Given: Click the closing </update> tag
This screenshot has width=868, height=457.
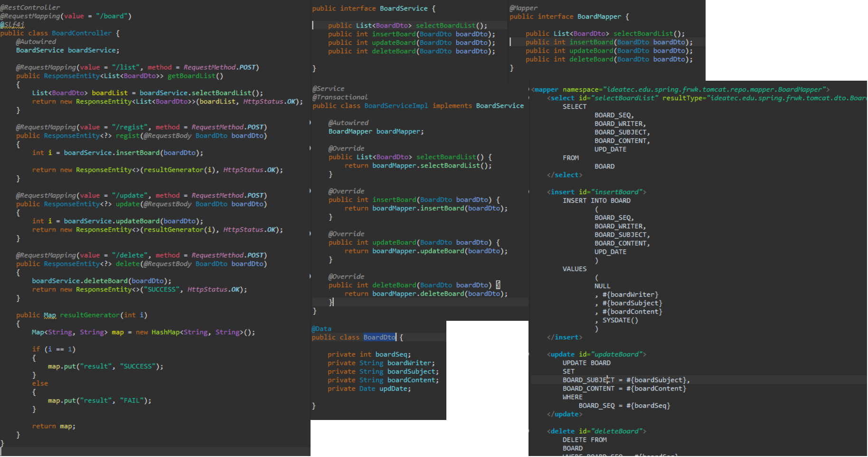Looking at the screenshot, I should tap(565, 414).
